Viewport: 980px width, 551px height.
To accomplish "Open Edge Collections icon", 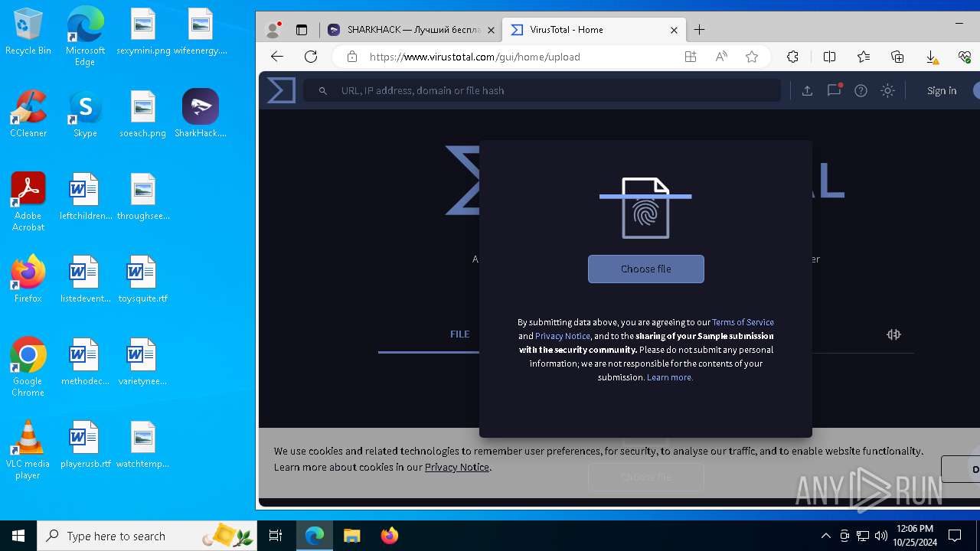I will tap(897, 57).
